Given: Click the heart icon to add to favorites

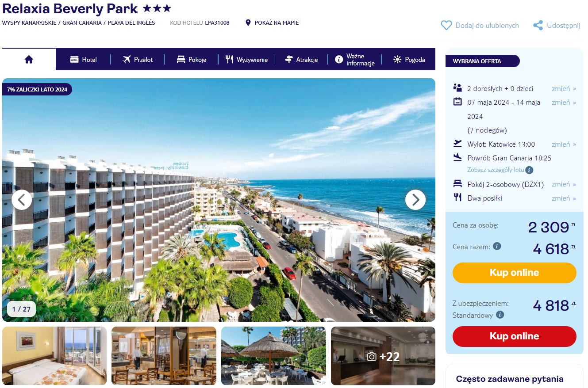Looking at the screenshot, I should coord(446,26).
